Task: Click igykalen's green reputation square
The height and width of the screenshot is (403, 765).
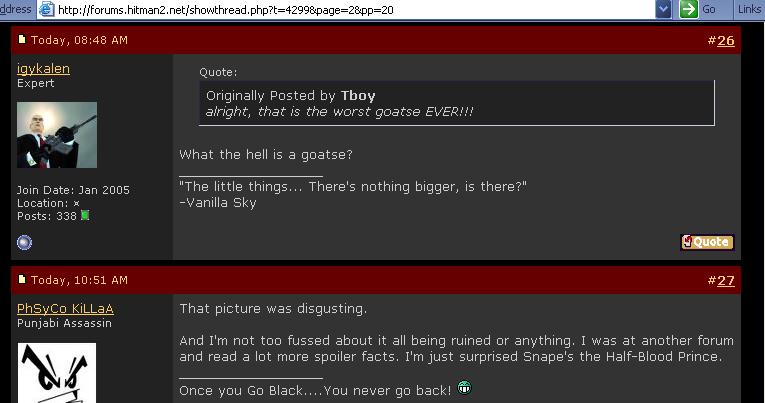Action: [x=85, y=215]
